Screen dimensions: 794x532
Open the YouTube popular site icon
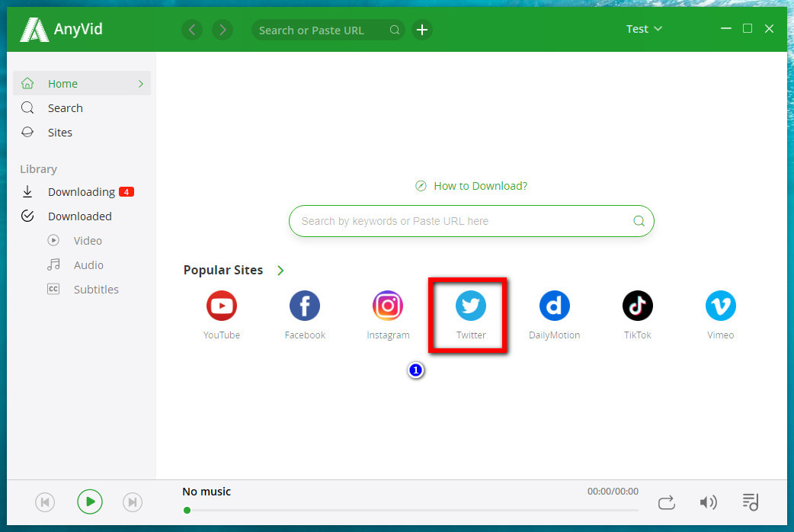[x=221, y=306]
